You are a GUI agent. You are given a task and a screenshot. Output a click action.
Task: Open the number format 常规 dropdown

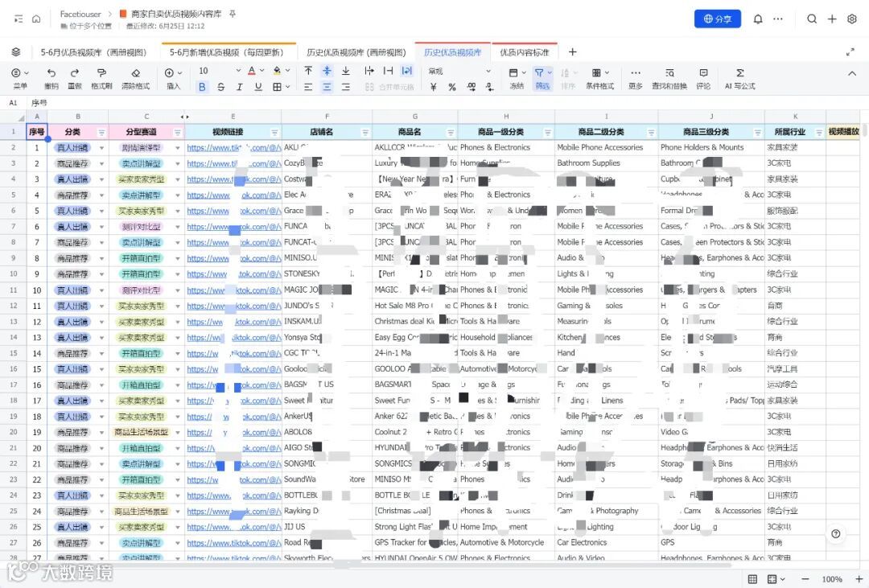tap(459, 71)
